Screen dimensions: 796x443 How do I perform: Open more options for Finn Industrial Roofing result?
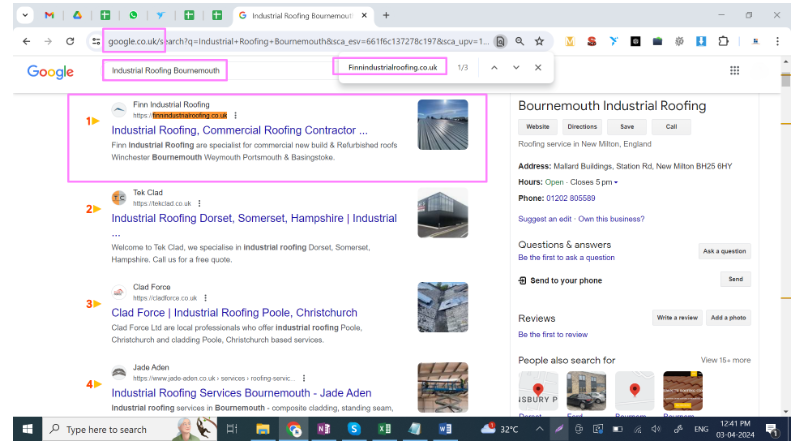pos(236,116)
